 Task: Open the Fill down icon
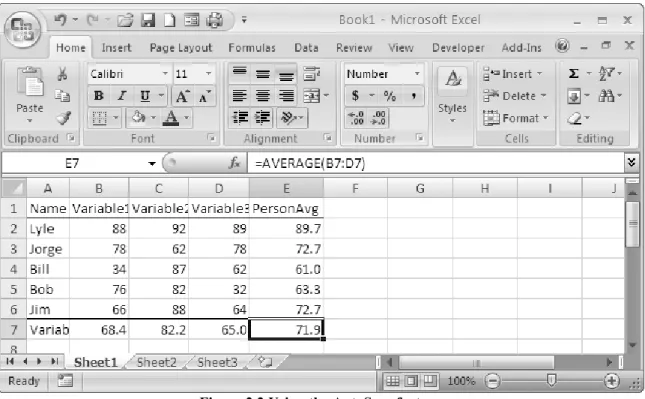[574, 96]
